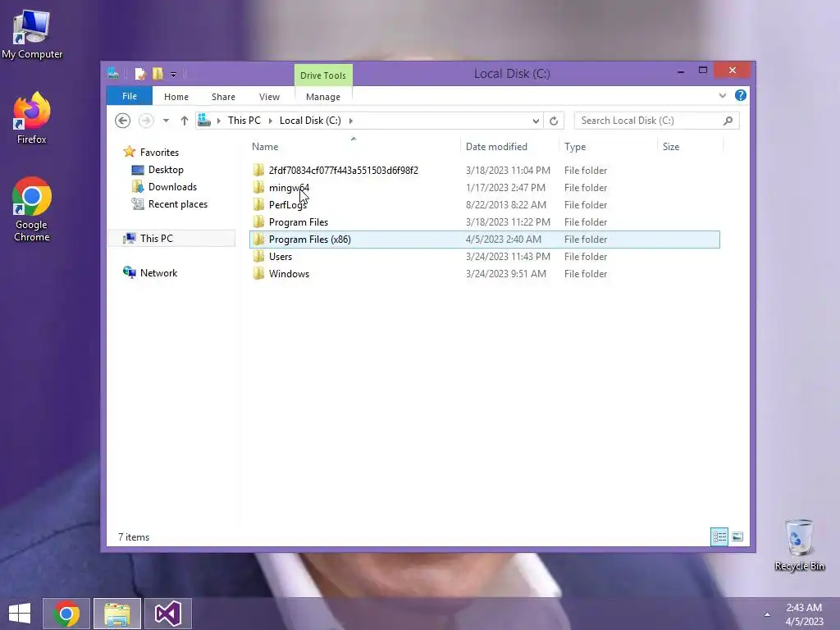Screen dimensions: 840x630
Task: Select Network in navigation pane
Action: (158, 272)
